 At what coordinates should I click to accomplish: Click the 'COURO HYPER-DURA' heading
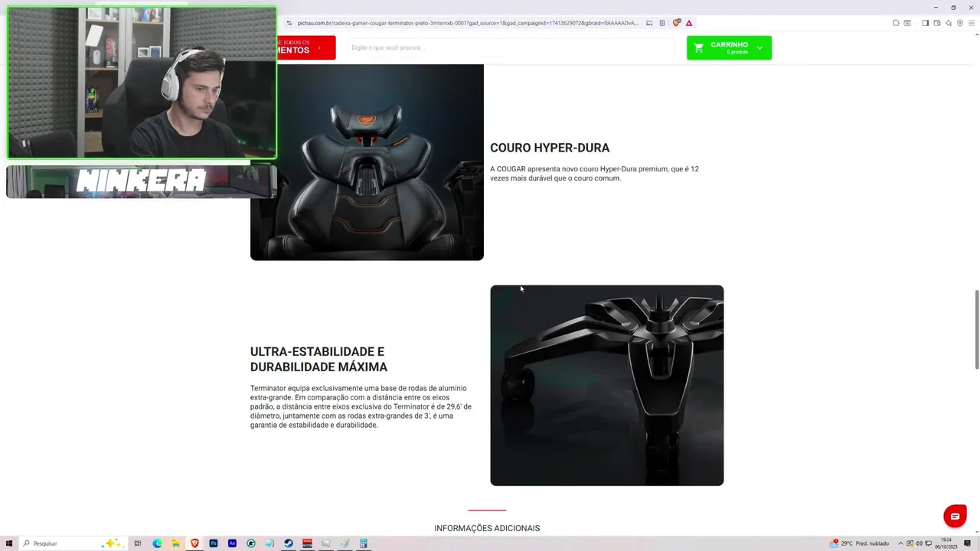tap(550, 148)
